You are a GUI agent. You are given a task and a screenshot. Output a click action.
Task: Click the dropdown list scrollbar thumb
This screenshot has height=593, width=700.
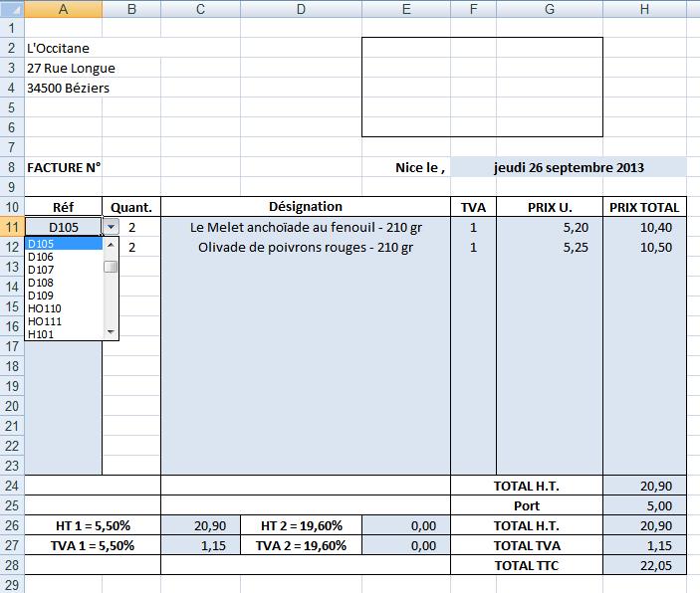[x=112, y=267]
